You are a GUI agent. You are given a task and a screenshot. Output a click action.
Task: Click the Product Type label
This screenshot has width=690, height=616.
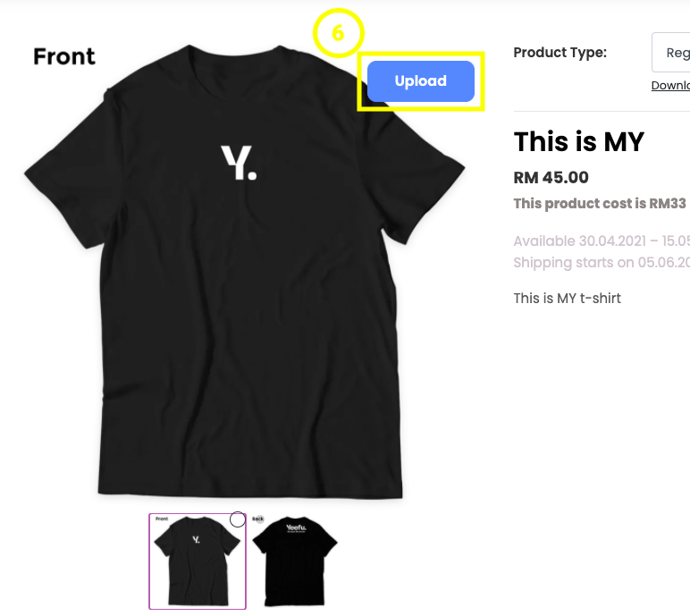coord(560,53)
